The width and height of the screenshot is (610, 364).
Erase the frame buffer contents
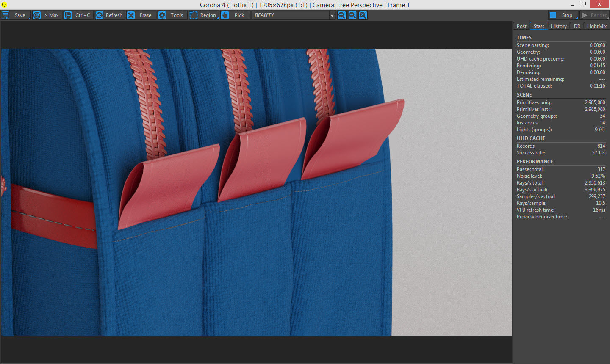click(141, 15)
